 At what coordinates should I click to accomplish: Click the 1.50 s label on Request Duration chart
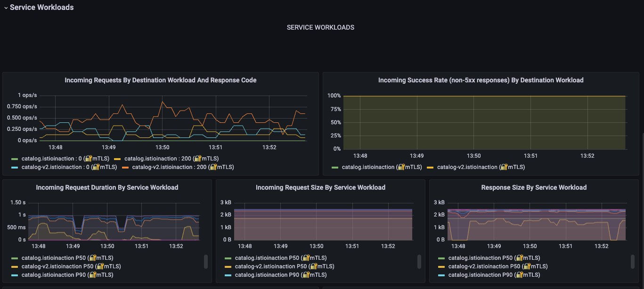[18, 202]
